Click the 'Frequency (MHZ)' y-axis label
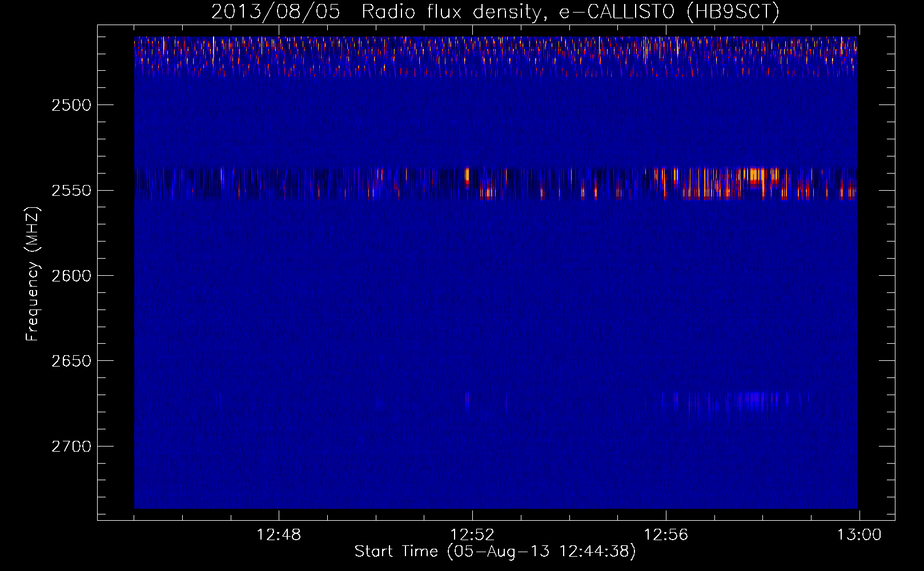Image resolution: width=924 pixels, height=571 pixels. (x=33, y=275)
